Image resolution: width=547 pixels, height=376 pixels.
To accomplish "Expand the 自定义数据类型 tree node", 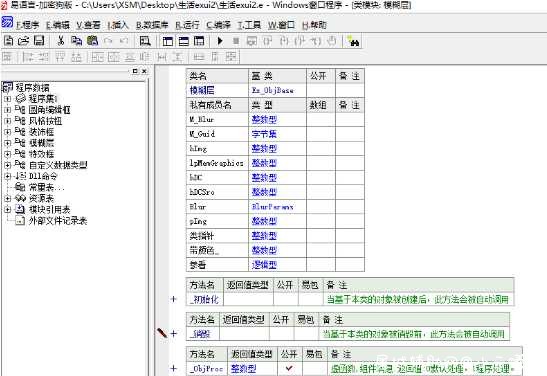I will [7, 165].
